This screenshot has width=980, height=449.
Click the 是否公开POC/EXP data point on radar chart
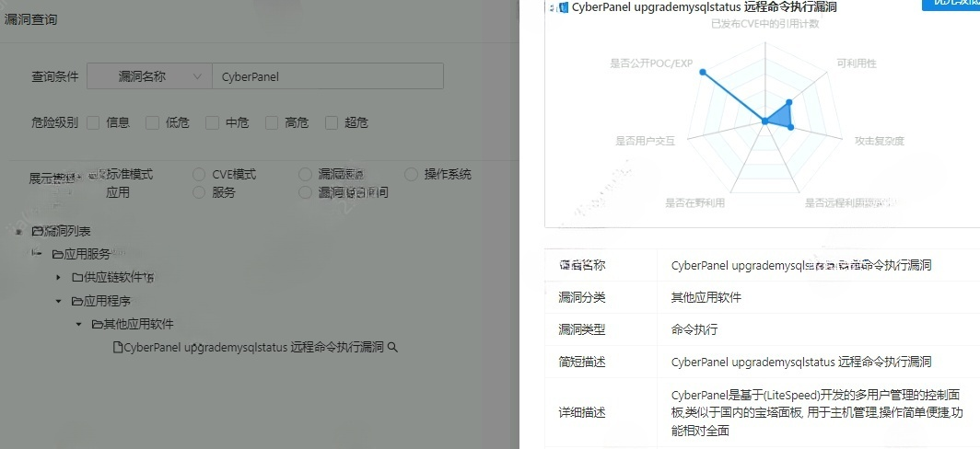702,72
